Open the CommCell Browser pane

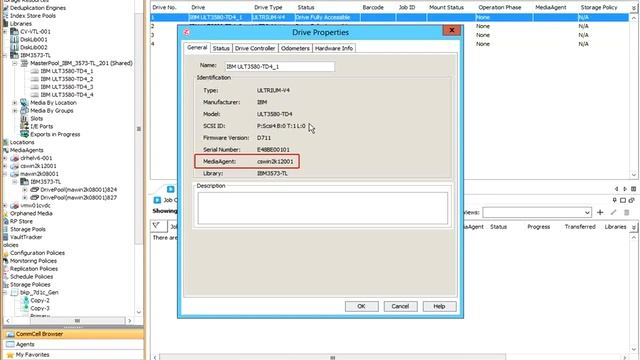(73, 334)
